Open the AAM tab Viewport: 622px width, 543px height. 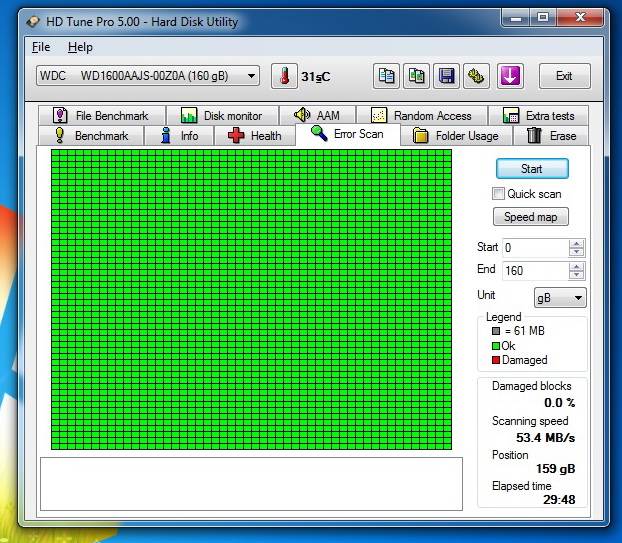317,115
